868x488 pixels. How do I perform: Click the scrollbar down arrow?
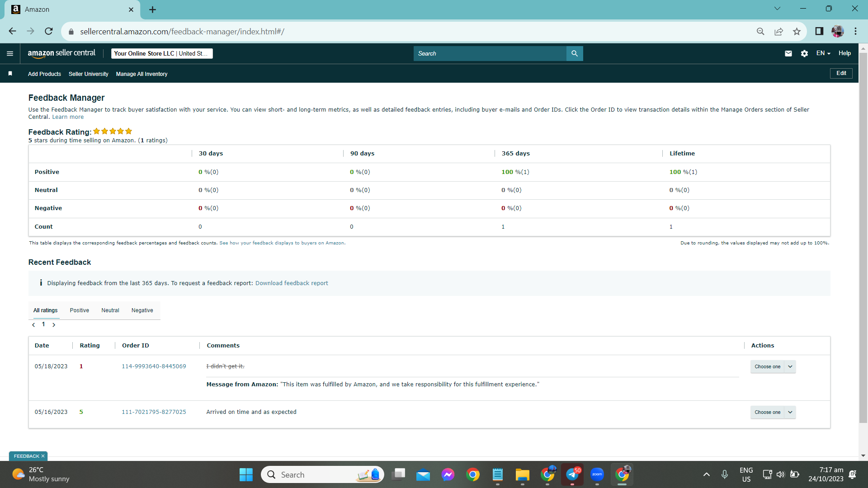click(863, 456)
